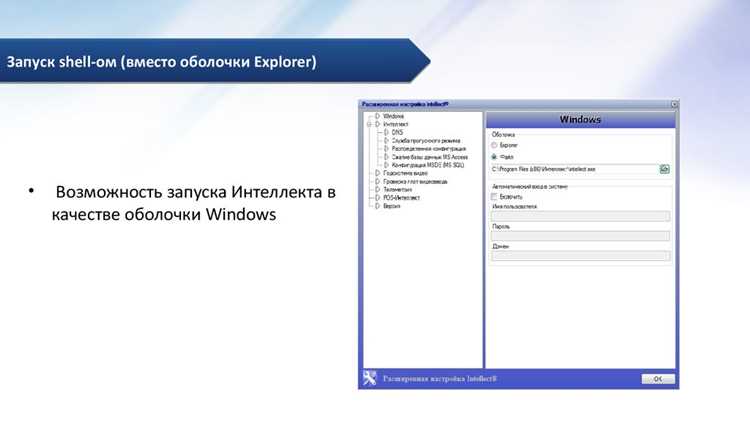Open Распределенная конфигурация tree item

tap(429, 149)
